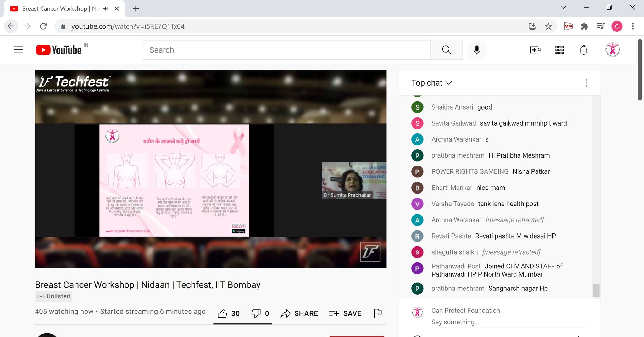This screenshot has width=644, height=337.
Task: Open the Extensions puzzle icon
Action: click(585, 26)
